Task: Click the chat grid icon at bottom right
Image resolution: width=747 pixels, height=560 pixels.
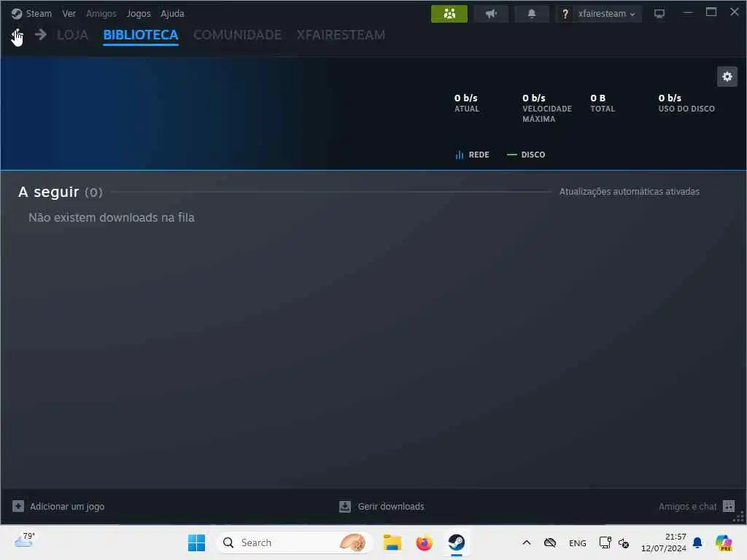Action: pos(729,506)
